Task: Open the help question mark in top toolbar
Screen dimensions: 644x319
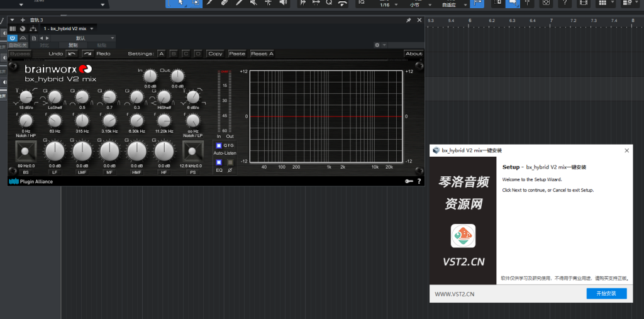Action: (x=565, y=3)
